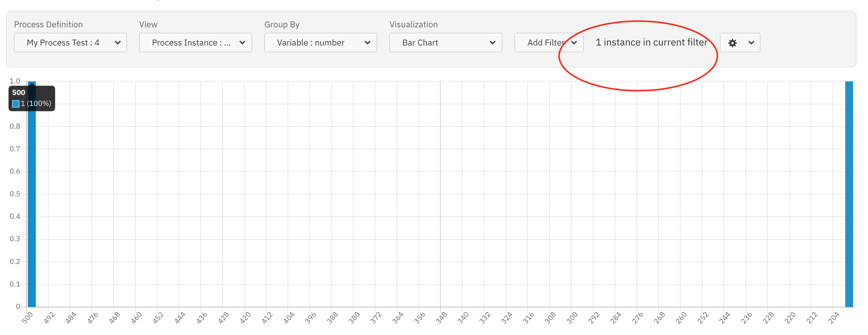The height and width of the screenshot is (335, 868).
Task: Click the blue swatch in the tooltip
Action: click(x=16, y=104)
